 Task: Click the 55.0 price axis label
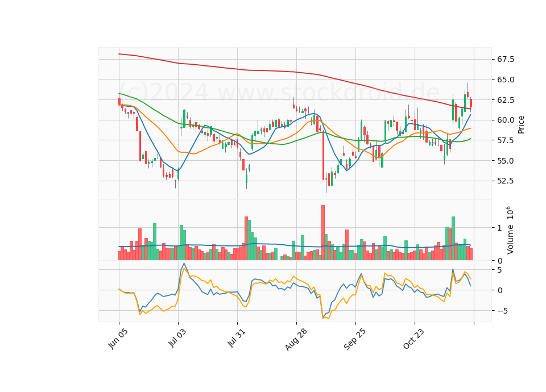505,161
